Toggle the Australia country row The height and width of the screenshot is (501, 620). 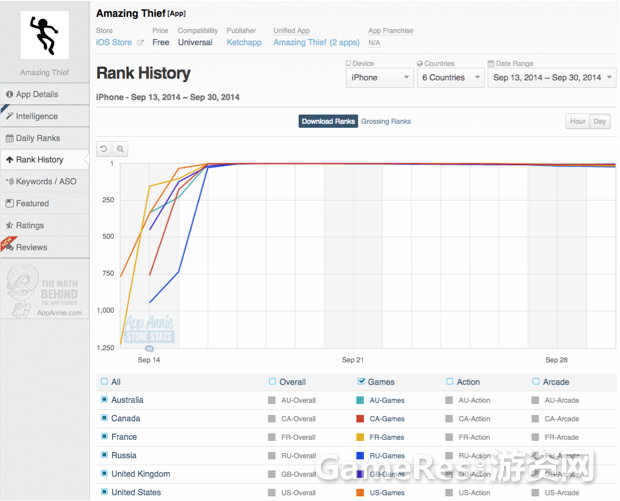(x=104, y=399)
